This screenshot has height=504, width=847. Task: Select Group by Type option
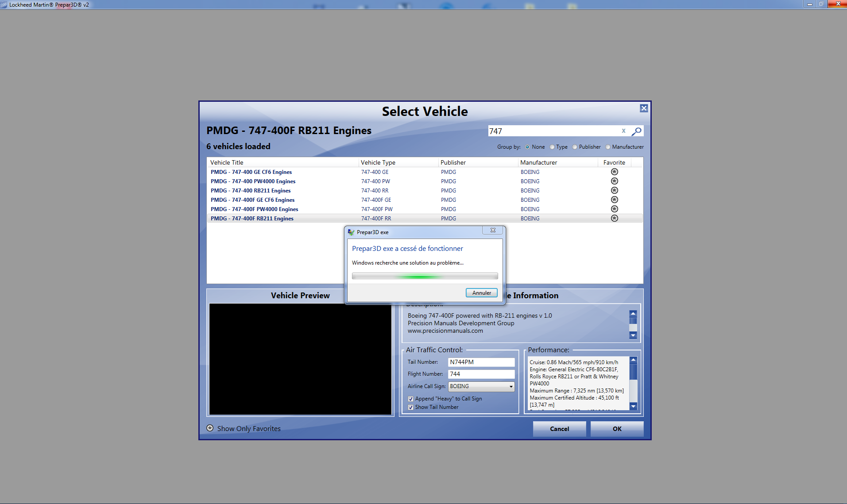[x=552, y=147]
